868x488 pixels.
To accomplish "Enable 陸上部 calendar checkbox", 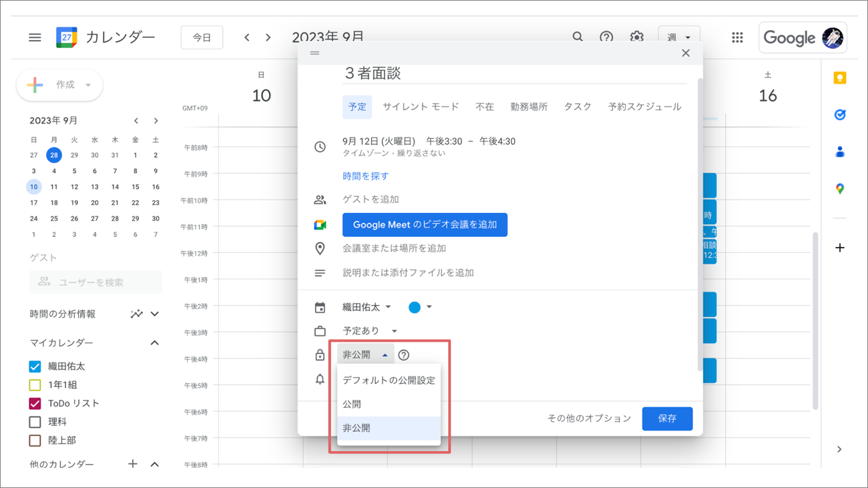I will coord(35,441).
